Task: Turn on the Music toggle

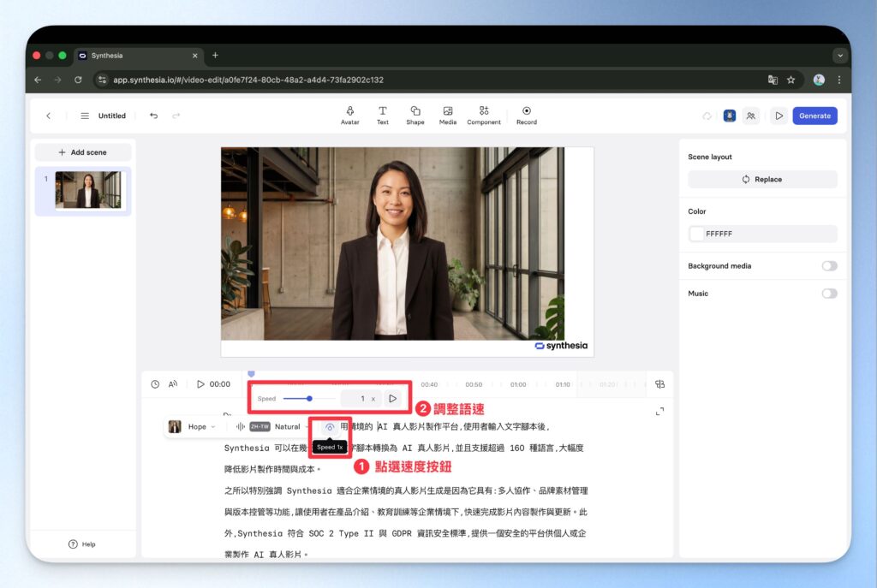Action: pos(828,294)
